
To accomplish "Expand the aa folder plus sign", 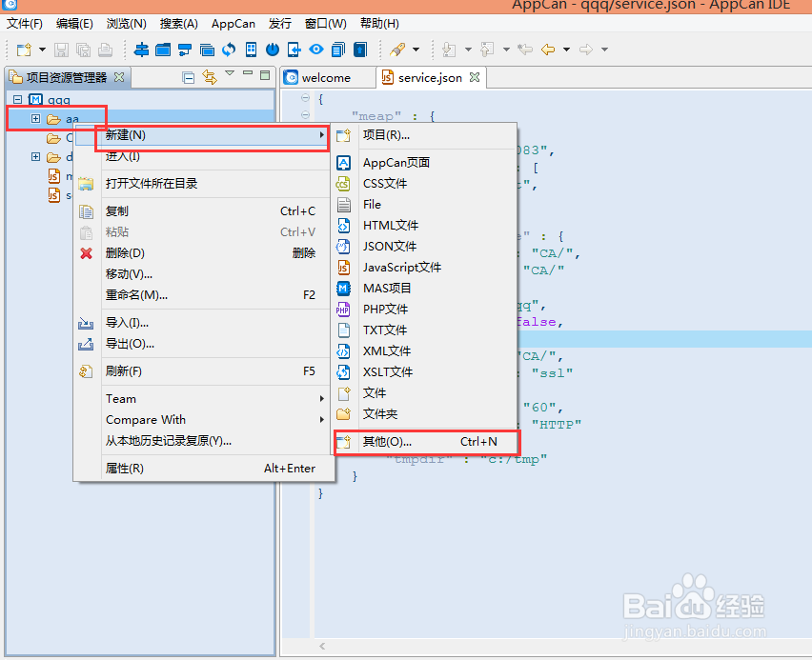I will (x=33, y=118).
